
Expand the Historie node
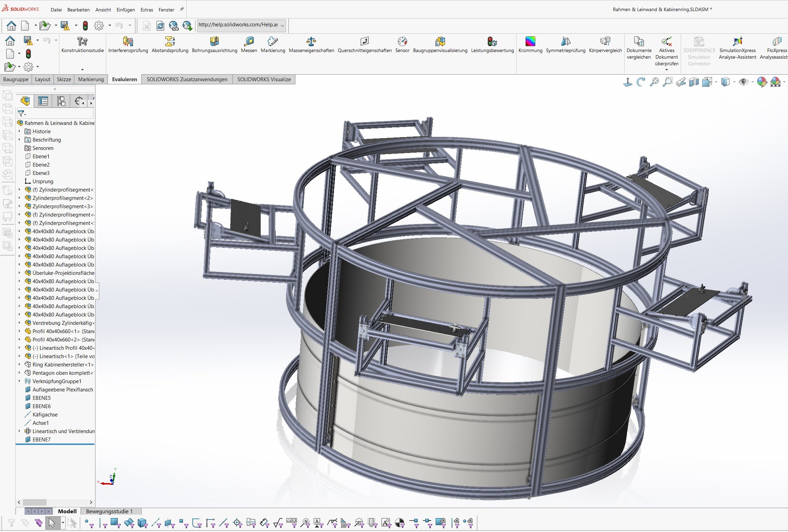click(x=19, y=131)
